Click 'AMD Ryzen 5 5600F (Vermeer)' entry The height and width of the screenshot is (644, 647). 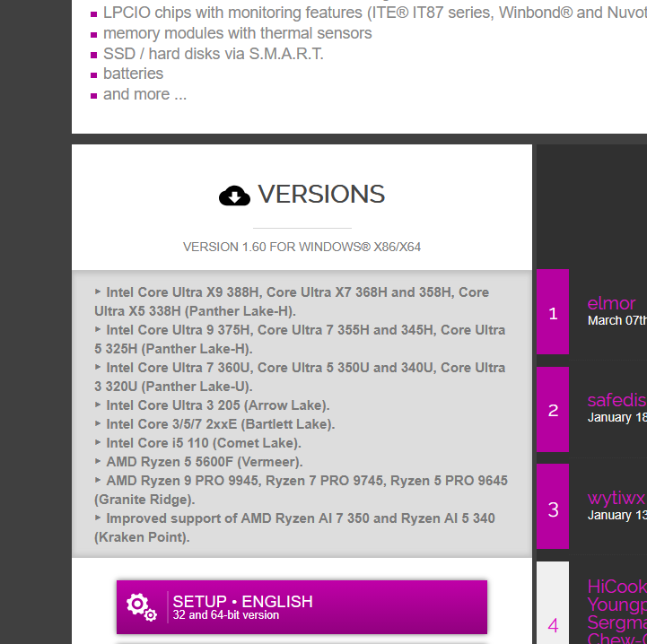198,462
